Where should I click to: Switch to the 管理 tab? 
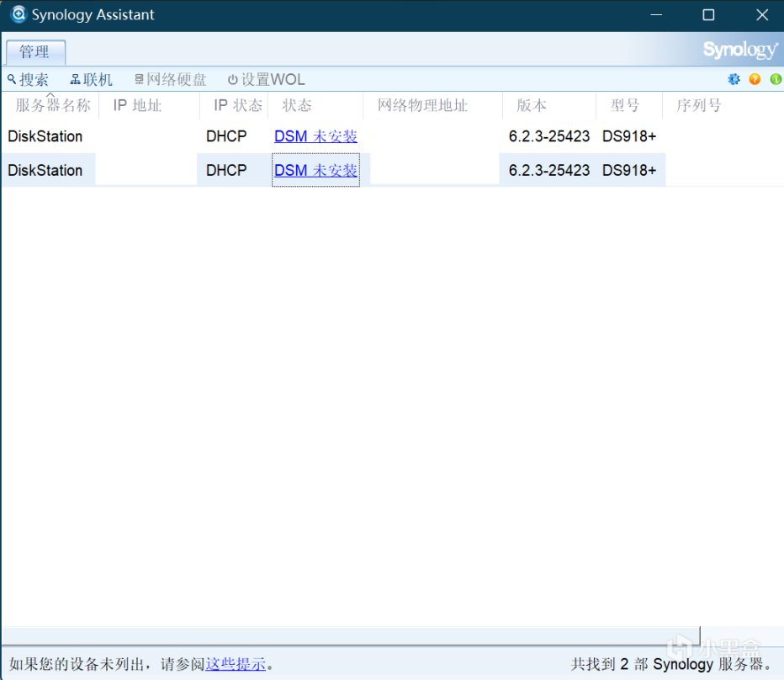click(x=35, y=52)
